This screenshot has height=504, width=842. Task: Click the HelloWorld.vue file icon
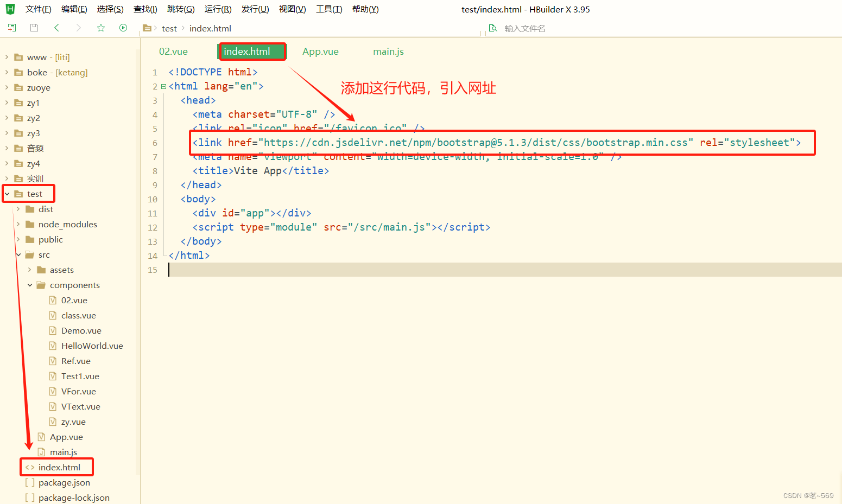(53, 346)
